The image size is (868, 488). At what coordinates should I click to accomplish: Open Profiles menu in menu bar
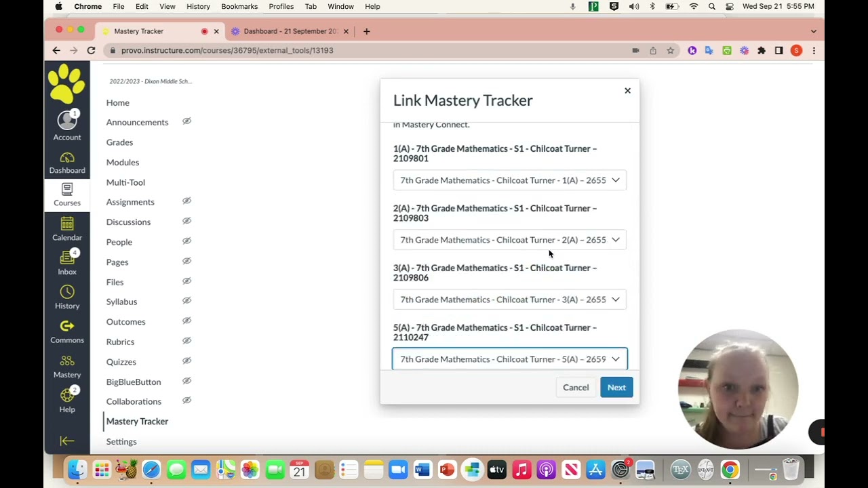pyautogui.click(x=281, y=6)
